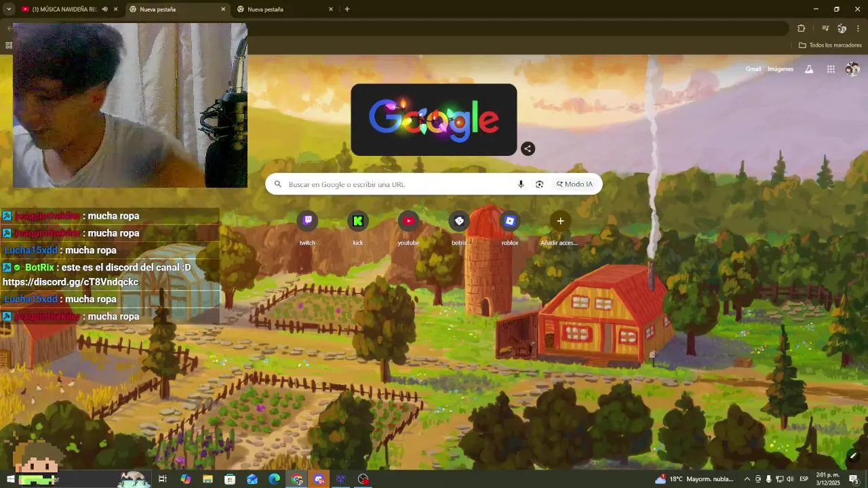Open Microsoft Edge from the taskbar
Screen dimensions: 868x488
(275, 479)
